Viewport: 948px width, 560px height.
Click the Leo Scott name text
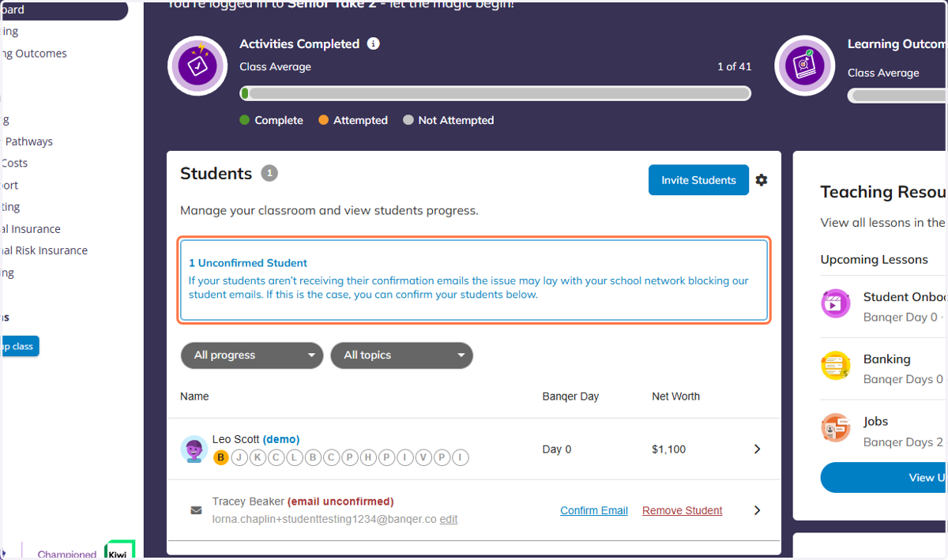tap(235, 439)
